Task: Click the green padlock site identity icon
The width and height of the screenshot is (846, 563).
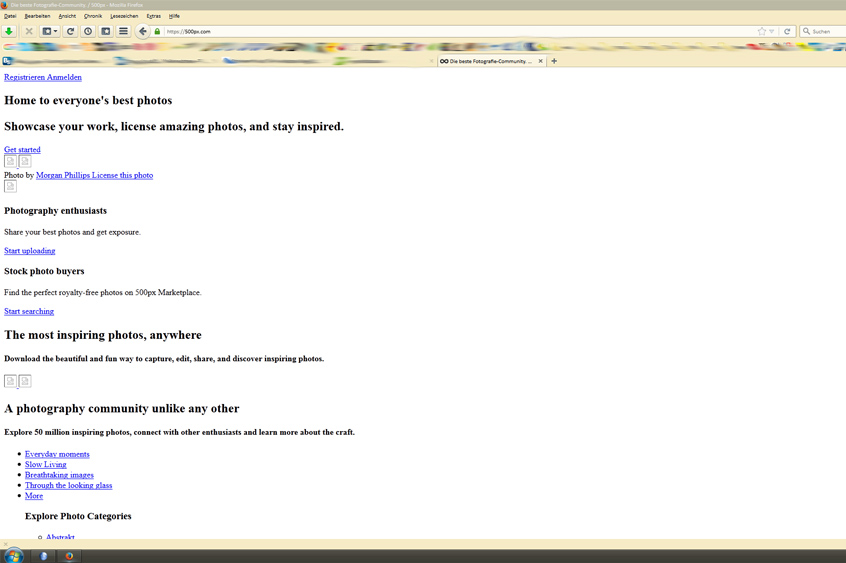Action: pyautogui.click(x=157, y=31)
